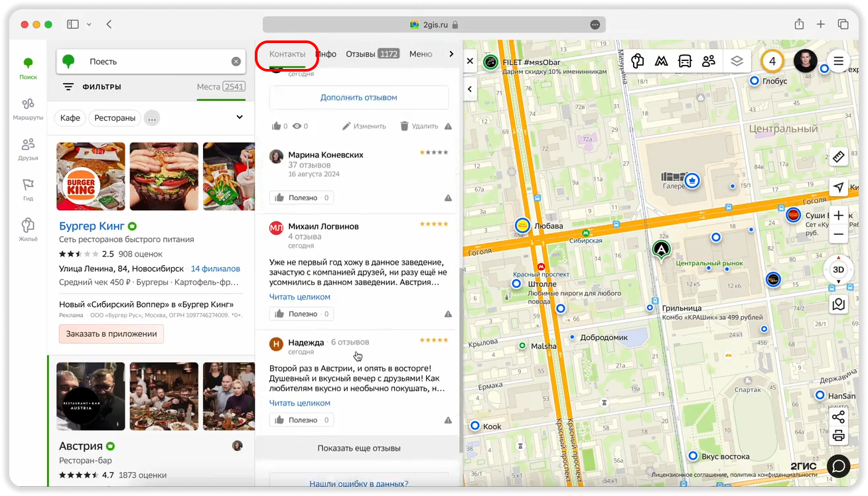Show public transport on the map
The width and height of the screenshot is (868, 496).
685,61
